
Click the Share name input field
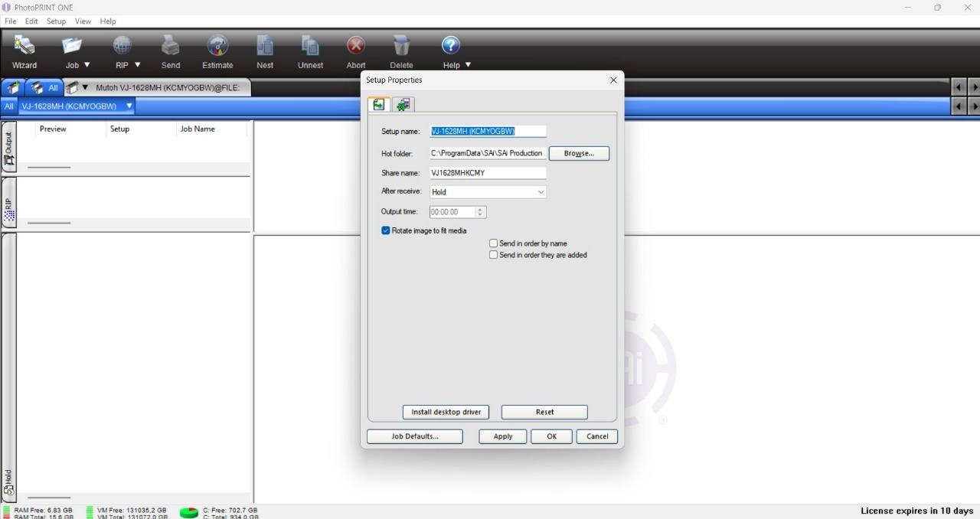tap(487, 173)
